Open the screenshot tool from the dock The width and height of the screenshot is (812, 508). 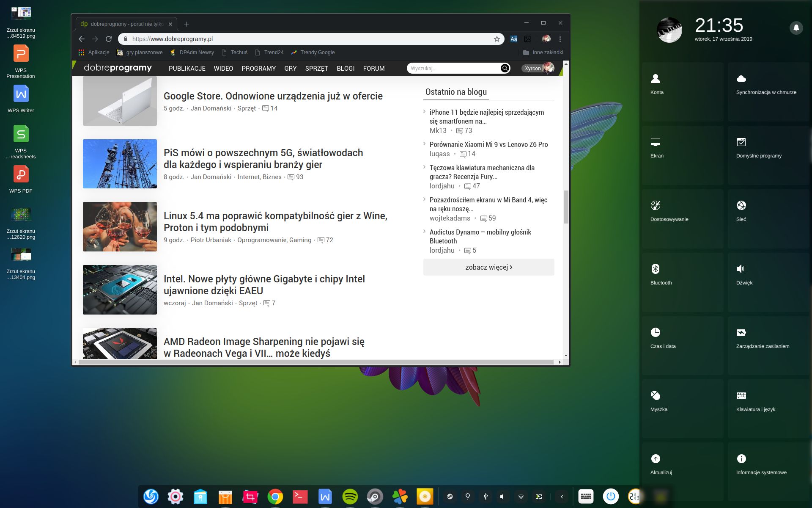(250, 496)
